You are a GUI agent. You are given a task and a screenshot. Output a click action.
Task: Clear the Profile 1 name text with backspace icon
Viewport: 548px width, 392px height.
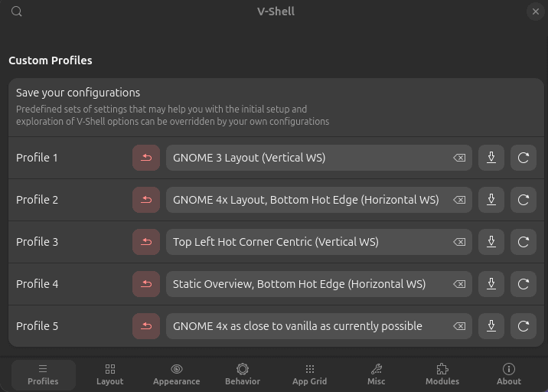click(459, 158)
